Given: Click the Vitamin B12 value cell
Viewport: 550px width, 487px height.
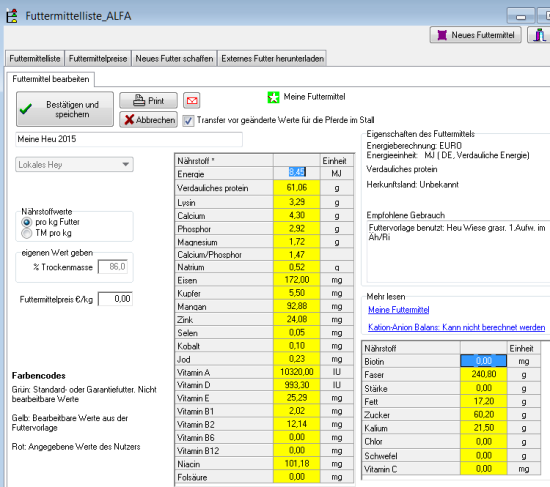Looking at the screenshot, I should coord(297,451).
